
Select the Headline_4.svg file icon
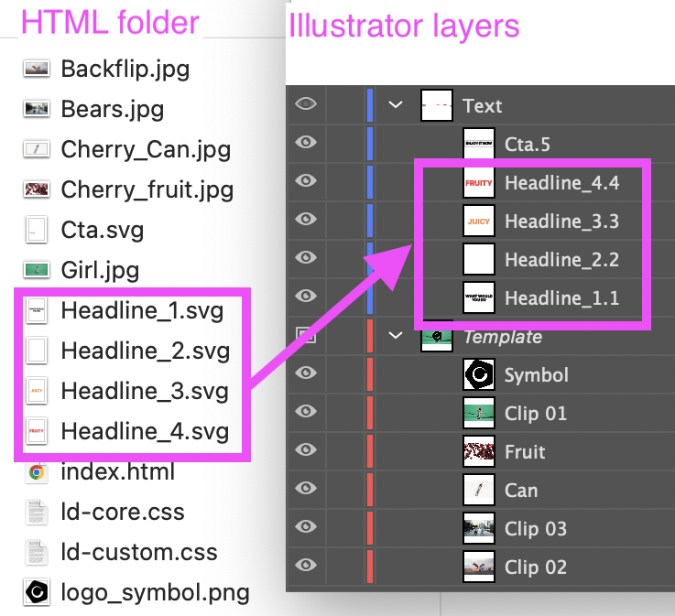37,430
